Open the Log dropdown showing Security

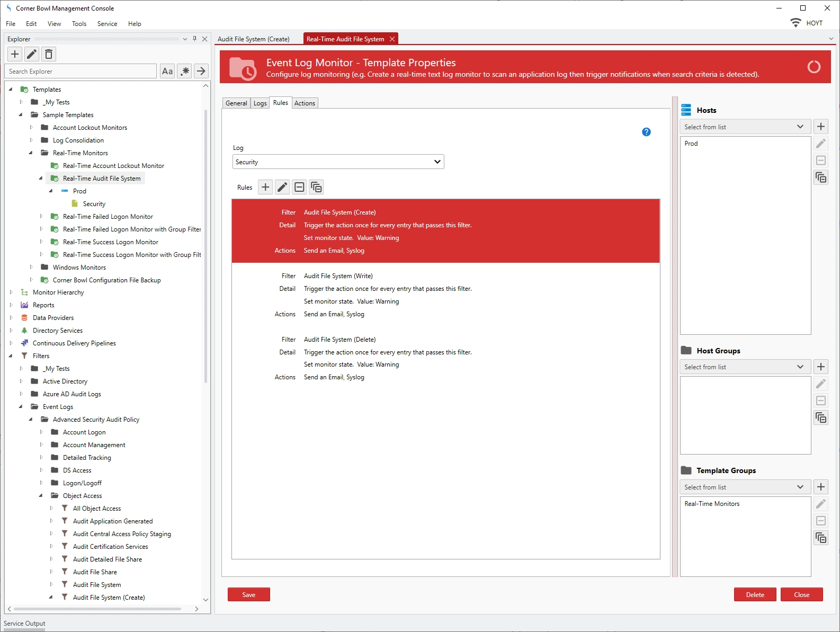coord(338,162)
